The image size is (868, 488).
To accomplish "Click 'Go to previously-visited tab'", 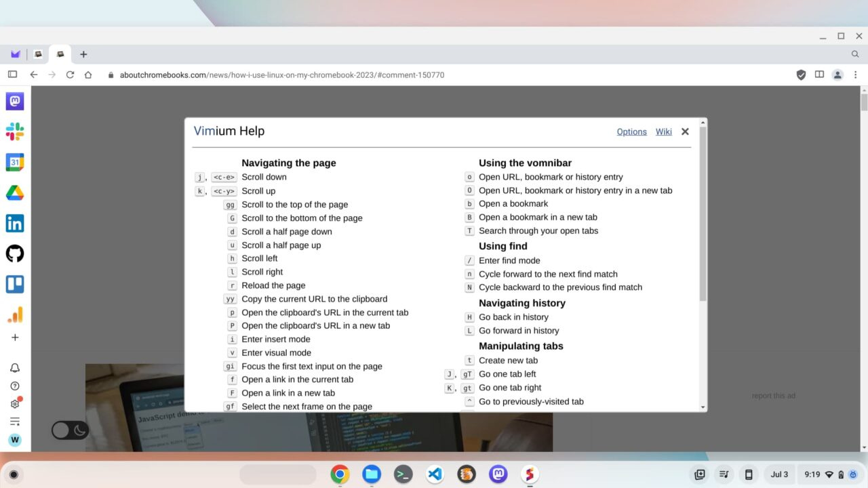I will click(531, 402).
